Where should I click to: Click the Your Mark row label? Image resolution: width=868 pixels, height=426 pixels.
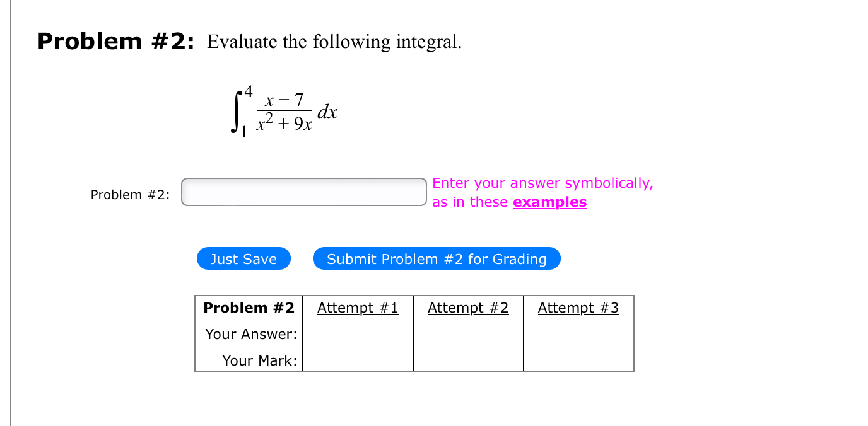click(261, 360)
